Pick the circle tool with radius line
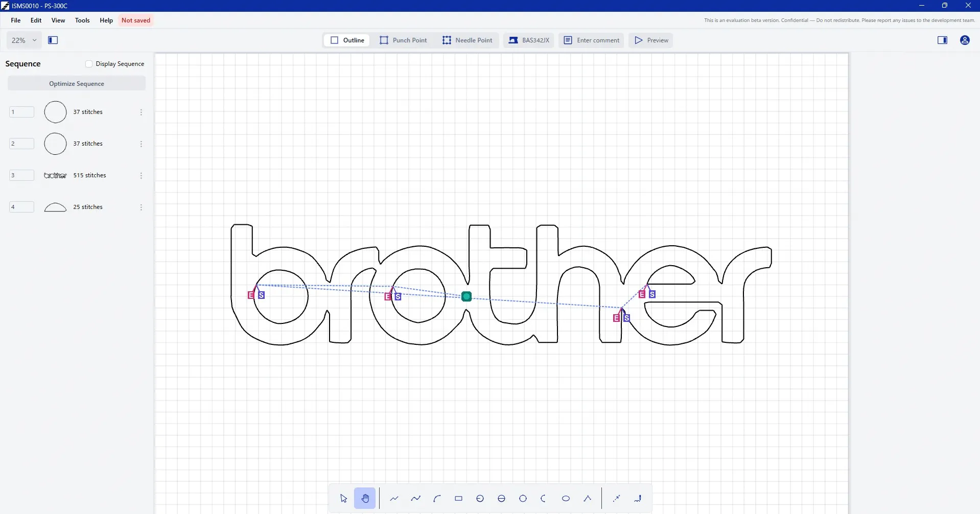The height and width of the screenshot is (514, 980). tap(480, 499)
